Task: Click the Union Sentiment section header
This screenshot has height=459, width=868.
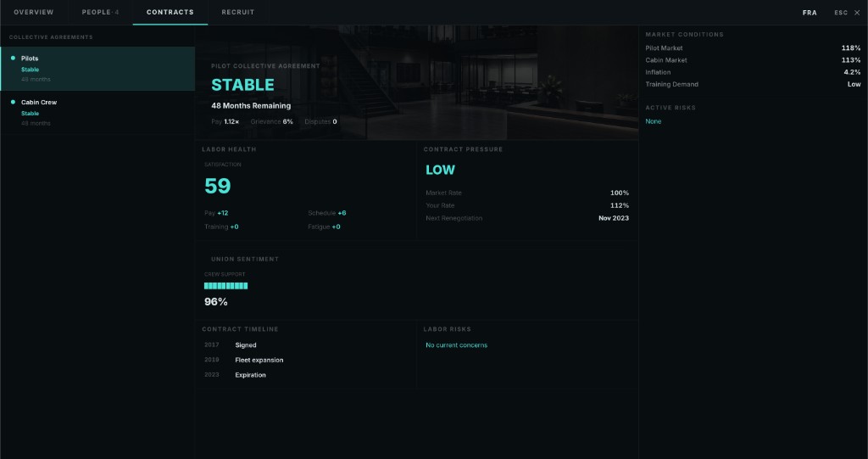Action: (245, 259)
